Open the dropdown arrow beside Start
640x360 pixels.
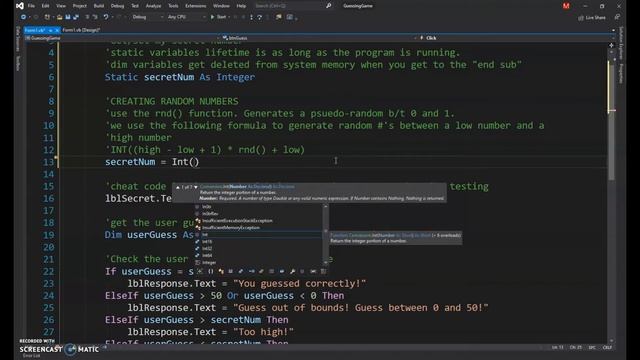(x=229, y=17)
